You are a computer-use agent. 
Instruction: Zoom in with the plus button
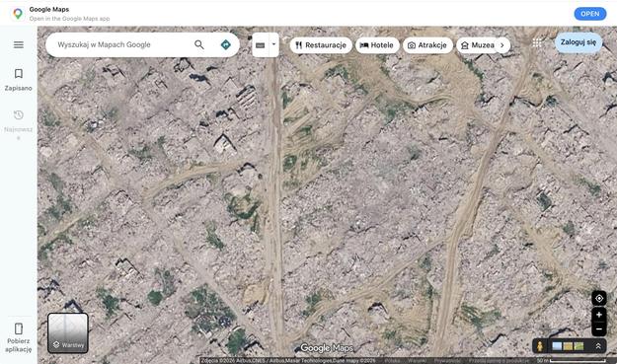pyautogui.click(x=599, y=315)
